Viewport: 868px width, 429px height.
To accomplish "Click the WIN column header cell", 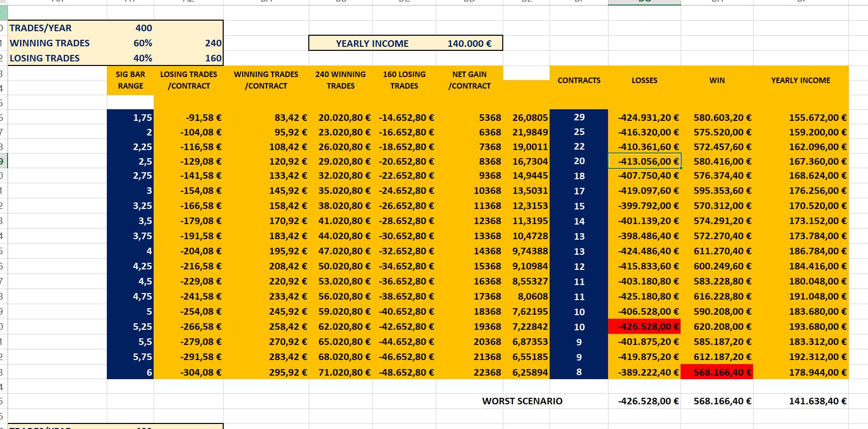I will pos(717,81).
